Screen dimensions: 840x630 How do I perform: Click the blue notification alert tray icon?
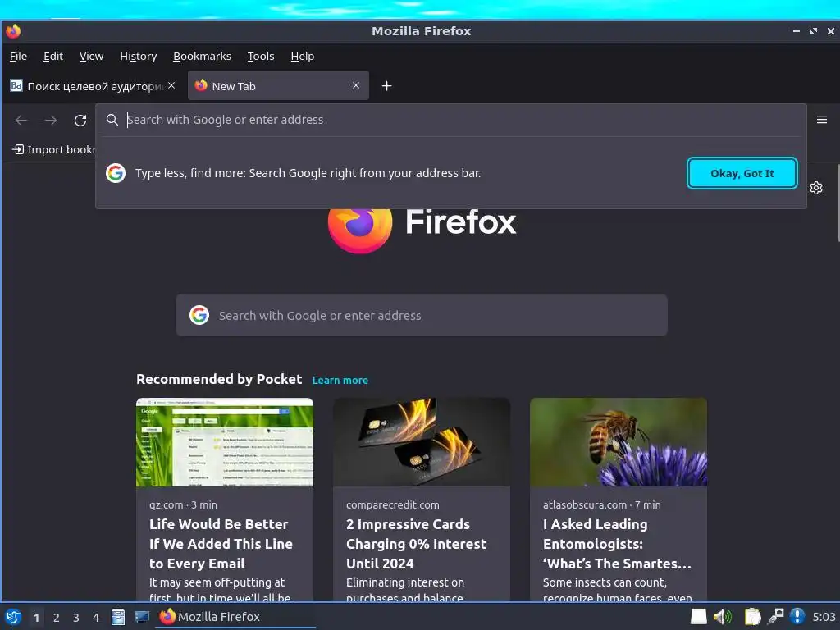797,617
